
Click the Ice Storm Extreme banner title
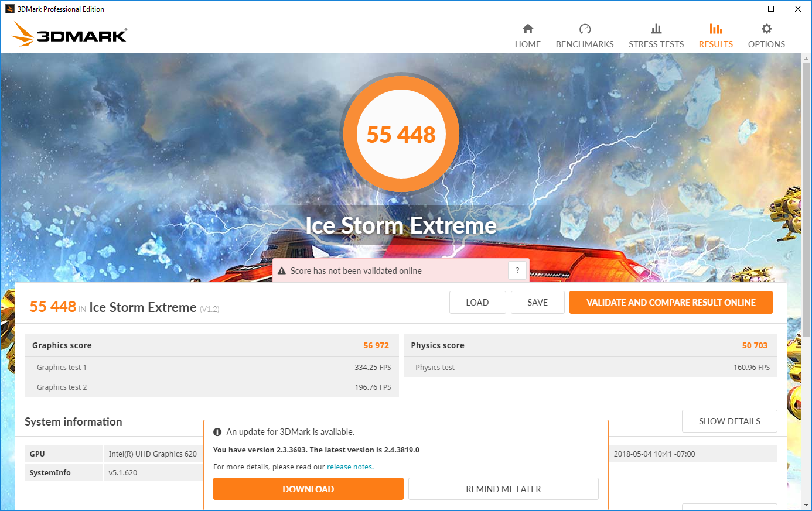pos(401,225)
